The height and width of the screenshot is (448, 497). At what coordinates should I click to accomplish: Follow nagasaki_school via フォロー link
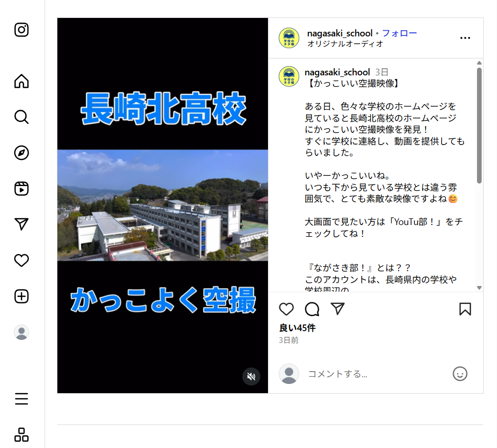click(399, 33)
